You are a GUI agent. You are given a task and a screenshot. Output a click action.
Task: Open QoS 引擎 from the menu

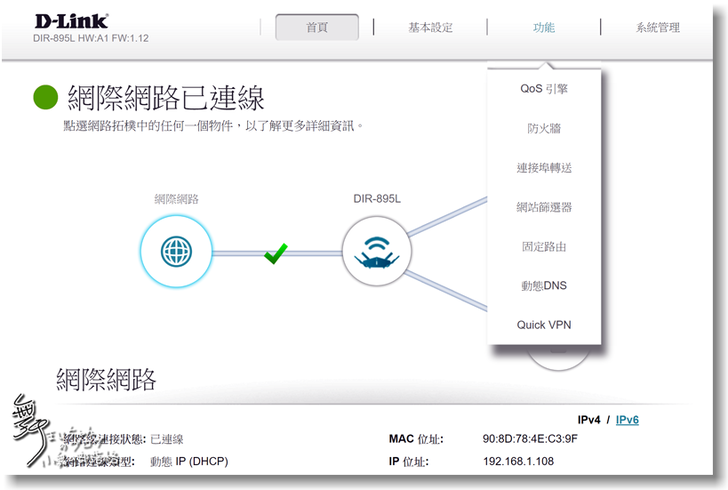pos(544,89)
